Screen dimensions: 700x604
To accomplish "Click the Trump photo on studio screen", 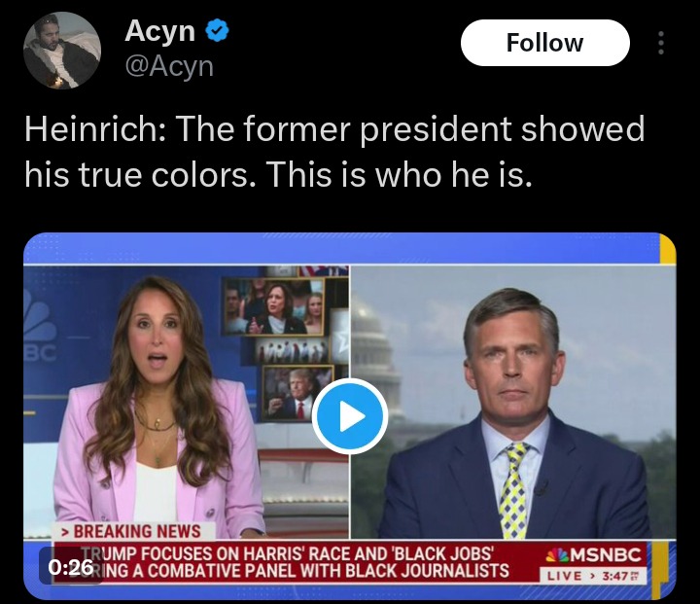I will [x=297, y=394].
